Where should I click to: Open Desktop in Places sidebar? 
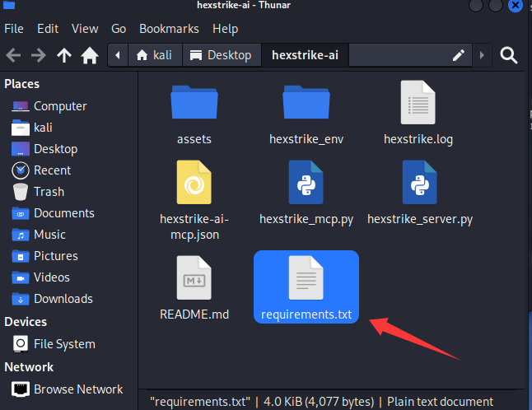click(x=44, y=149)
